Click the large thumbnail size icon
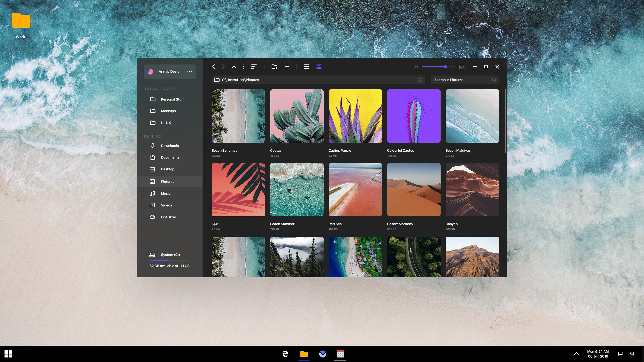 tap(461, 67)
